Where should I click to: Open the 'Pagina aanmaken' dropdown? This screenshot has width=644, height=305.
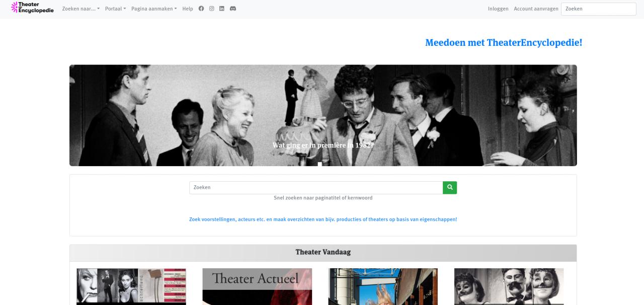pos(154,9)
